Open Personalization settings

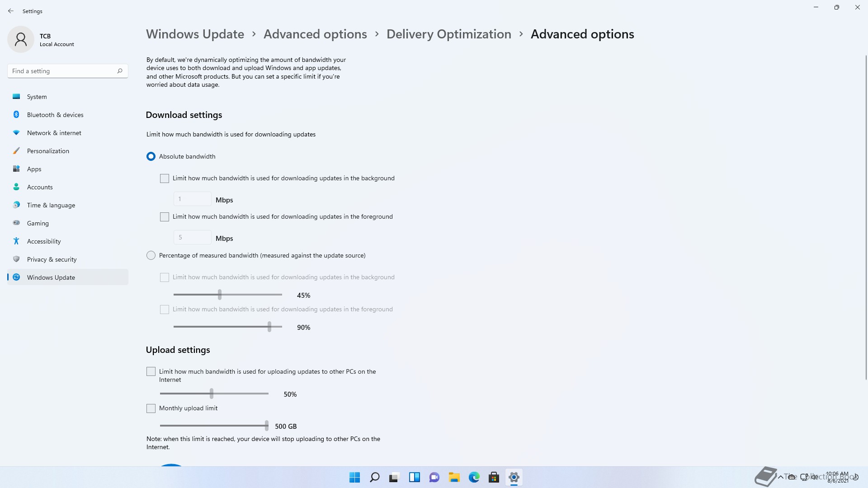pyautogui.click(x=68, y=151)
